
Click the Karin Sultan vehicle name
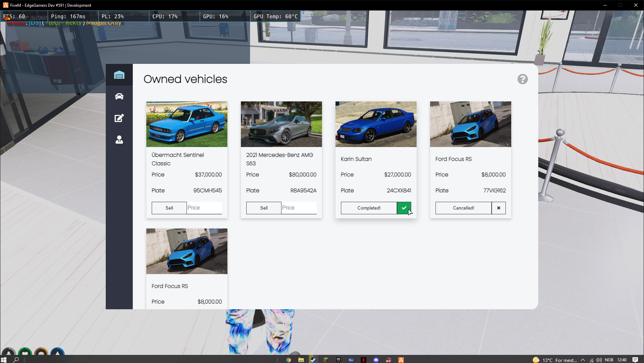(x=356, y=159)
